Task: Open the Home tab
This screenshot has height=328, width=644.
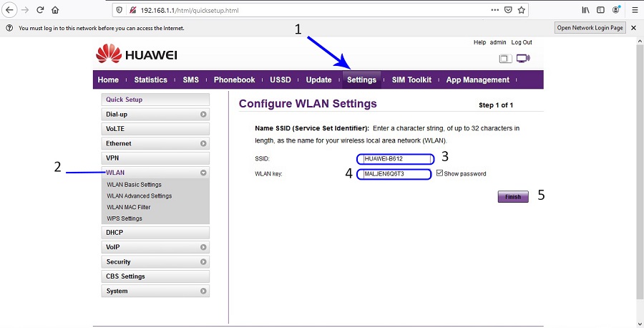Action: [108, 79]
